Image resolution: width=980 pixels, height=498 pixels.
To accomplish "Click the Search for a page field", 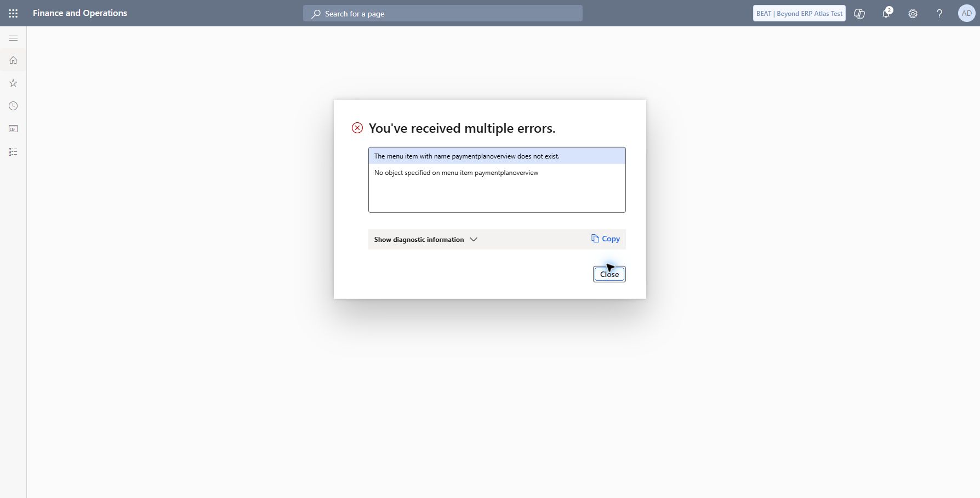I will tap(442, 14).
